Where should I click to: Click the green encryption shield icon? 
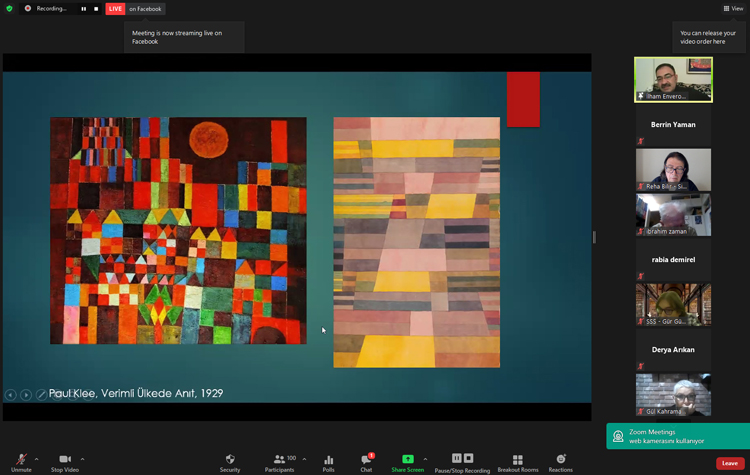10,8
